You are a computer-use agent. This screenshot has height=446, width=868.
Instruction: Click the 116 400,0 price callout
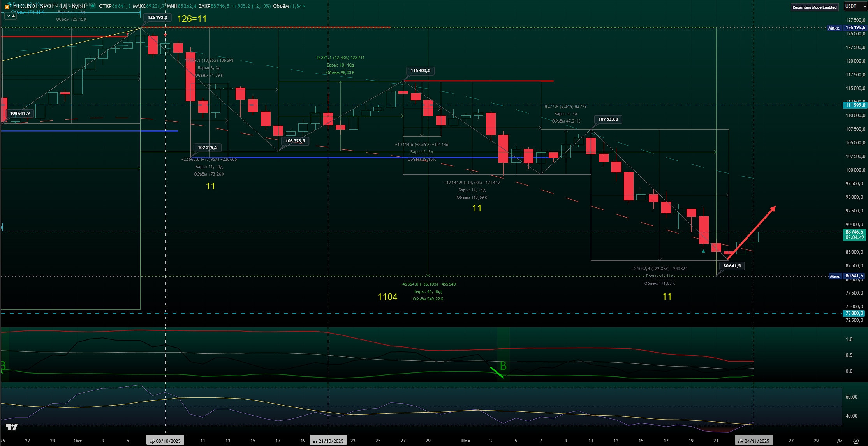coord(421,70)
